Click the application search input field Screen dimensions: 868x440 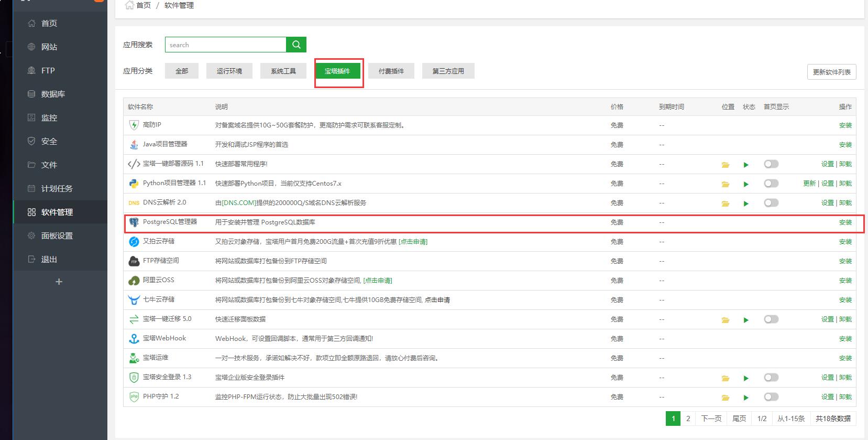[226, 45]
